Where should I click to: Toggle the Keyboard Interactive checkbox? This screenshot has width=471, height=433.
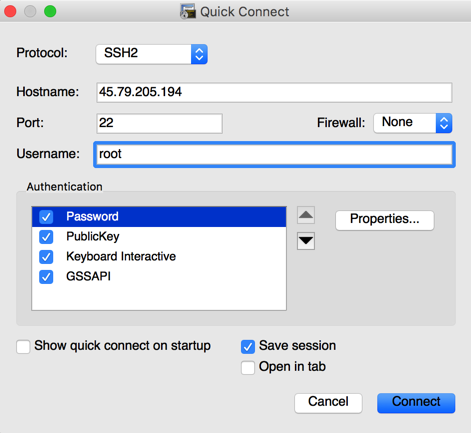tap(46, 257)
